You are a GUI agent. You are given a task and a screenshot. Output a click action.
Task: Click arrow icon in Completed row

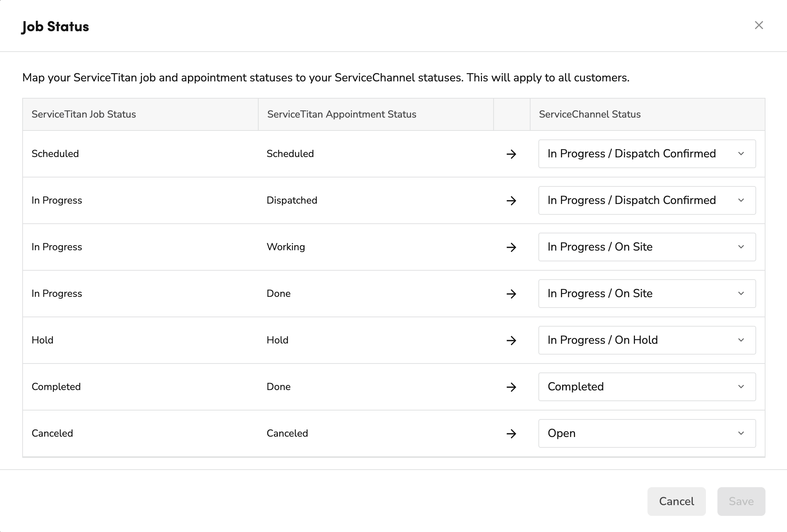coord(512,387)
